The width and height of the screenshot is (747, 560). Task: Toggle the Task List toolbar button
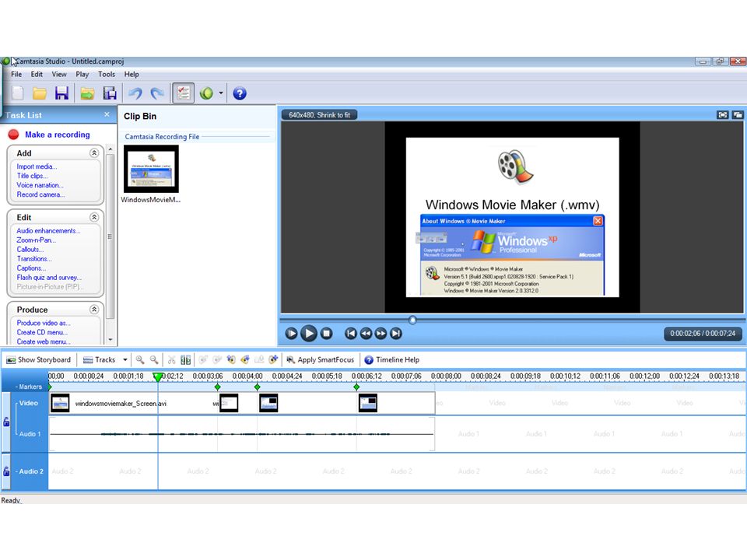[x=183, y=93]
